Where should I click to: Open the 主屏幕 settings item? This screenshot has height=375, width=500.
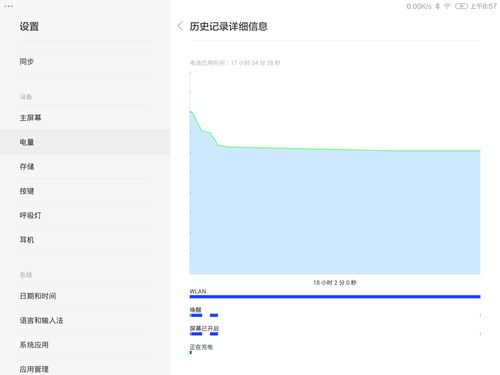[85, 118]
